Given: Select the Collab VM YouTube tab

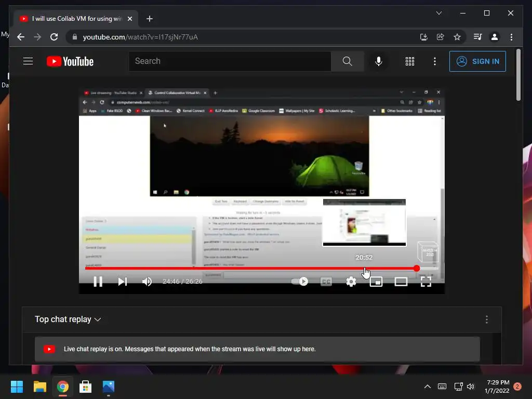Looking at the screenshot, I should 77,19.
